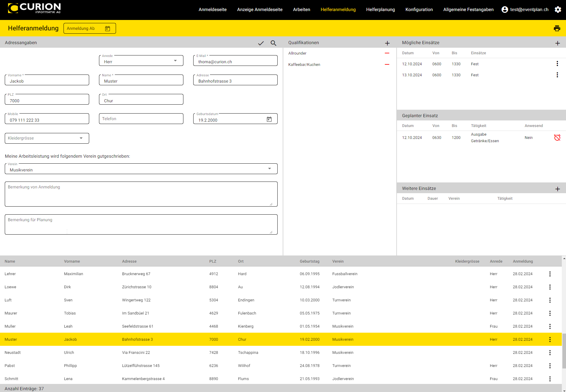Screen dimensions: 566x392
Task: Click the user account avatar icon
Action: pyautogui.click(x=505, y=10)
